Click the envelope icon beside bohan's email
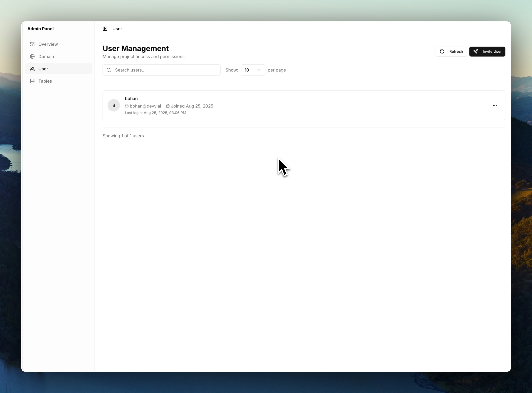The image size is (532, 393). 127,106
